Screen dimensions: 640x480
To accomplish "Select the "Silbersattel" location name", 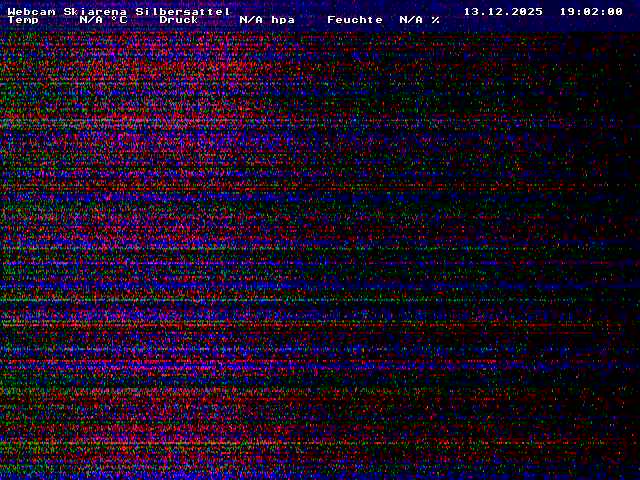I will click(x=183, y=12).
